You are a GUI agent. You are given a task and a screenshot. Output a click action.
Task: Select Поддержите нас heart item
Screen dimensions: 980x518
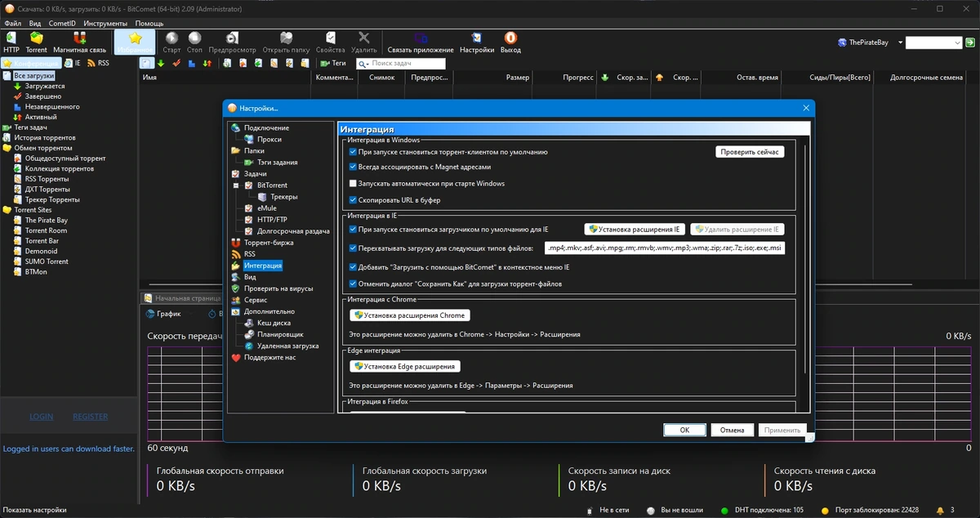click(263, 357)
